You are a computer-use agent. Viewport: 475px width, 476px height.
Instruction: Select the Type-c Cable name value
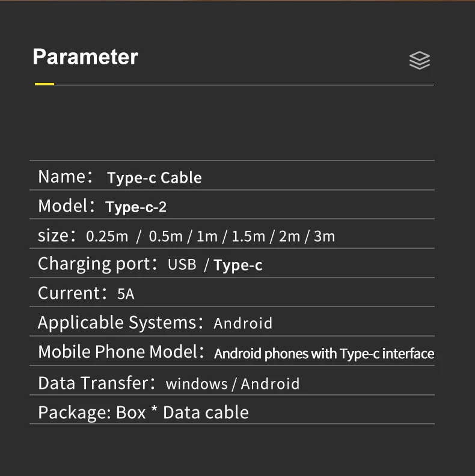154,177
